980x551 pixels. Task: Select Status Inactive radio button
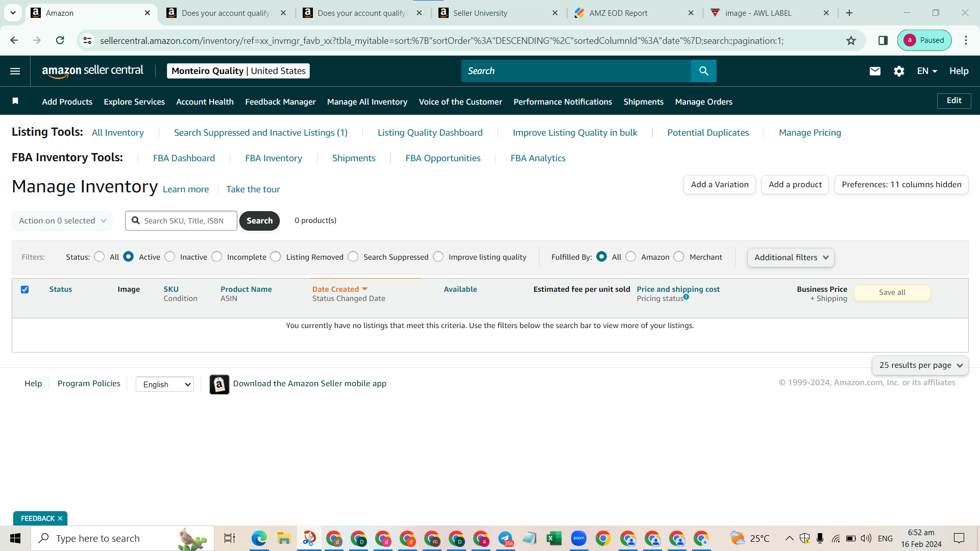pyautogui.click(x=170, y=257)
